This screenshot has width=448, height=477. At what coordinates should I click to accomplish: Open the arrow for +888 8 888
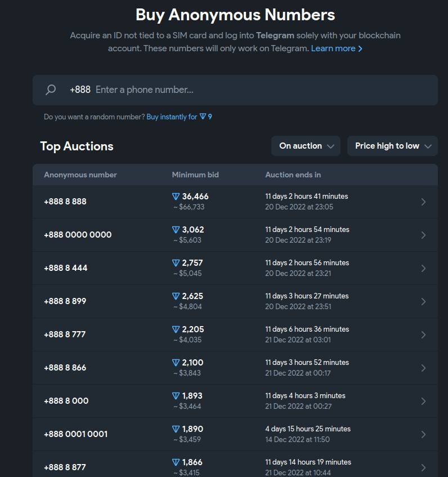(x=423, y=202)
